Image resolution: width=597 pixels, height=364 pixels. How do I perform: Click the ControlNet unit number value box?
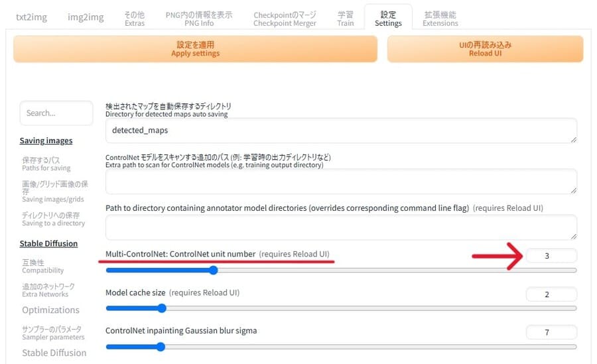point(551,255)
